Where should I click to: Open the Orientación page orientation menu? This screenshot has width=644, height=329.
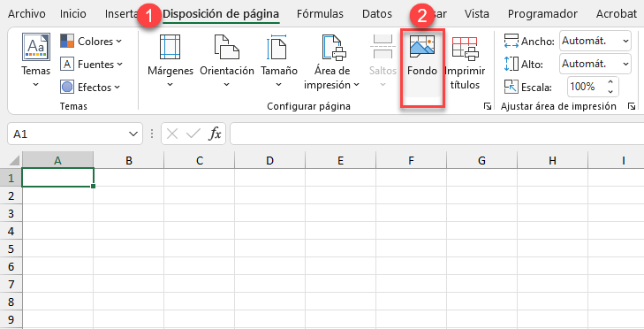pos(227,60)
